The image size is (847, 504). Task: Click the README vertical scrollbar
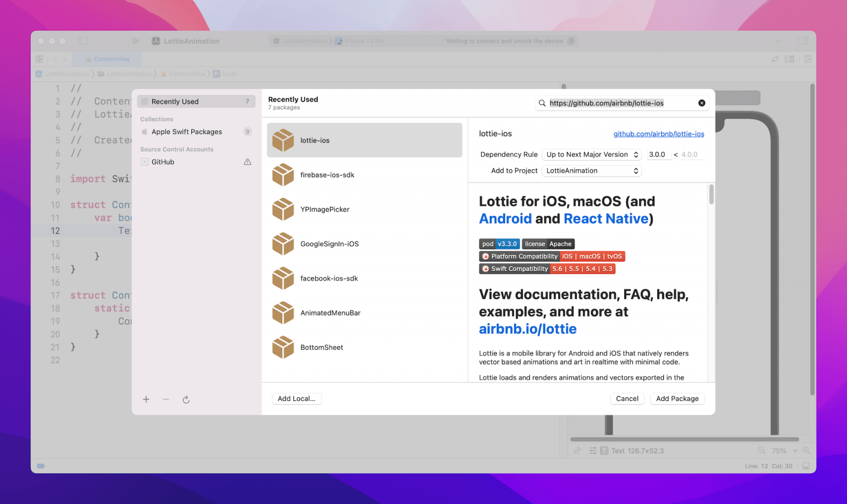[711, 195]
